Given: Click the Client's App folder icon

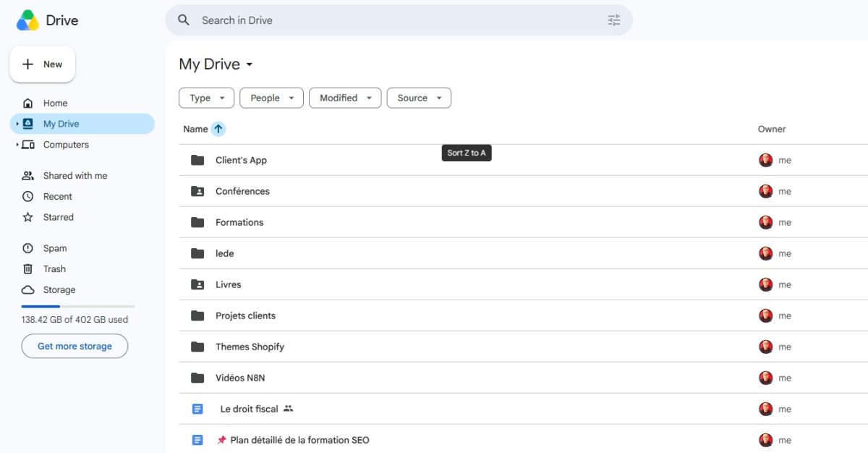Looking at the screenshot, I should (197, 160).
